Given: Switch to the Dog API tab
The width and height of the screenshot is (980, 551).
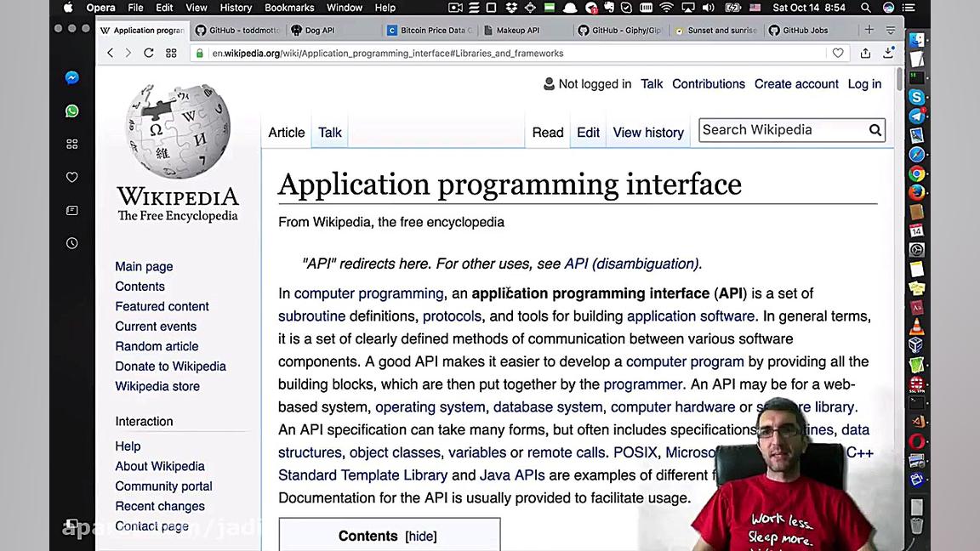Looking at the screenshot, I should (x=320, y=30).
